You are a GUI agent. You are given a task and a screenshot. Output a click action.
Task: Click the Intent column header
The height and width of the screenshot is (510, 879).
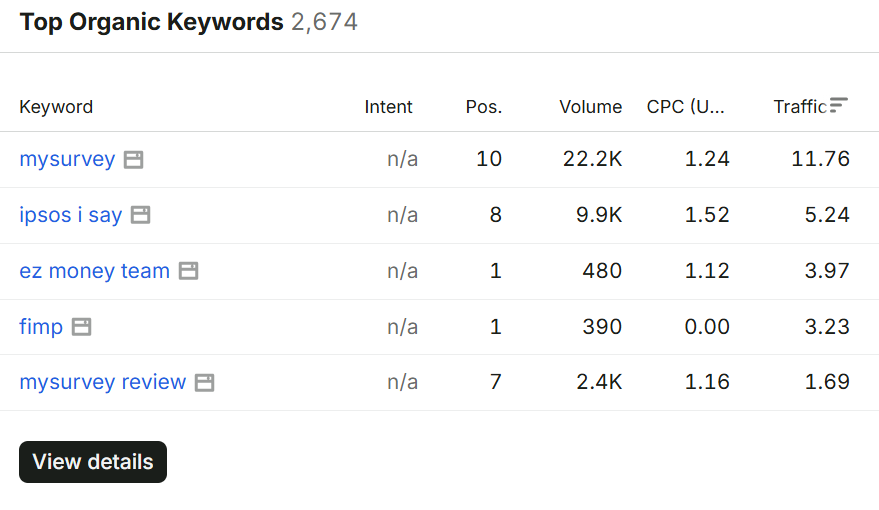point(388,106)
